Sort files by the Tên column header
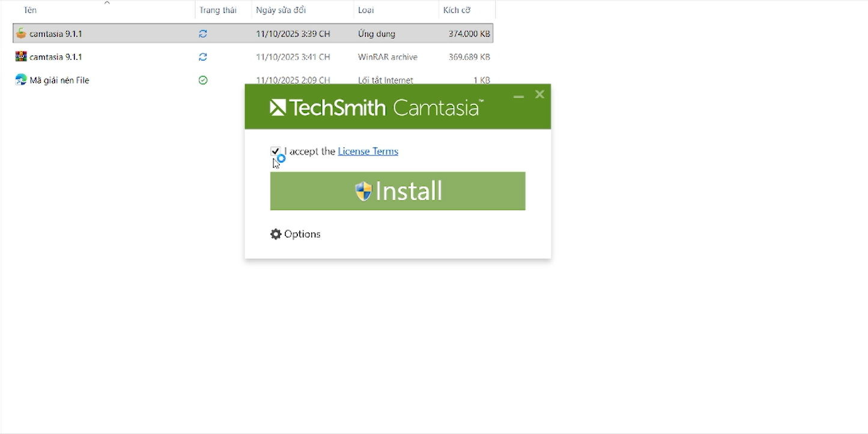868x434 pixels. tap(30, 10)
